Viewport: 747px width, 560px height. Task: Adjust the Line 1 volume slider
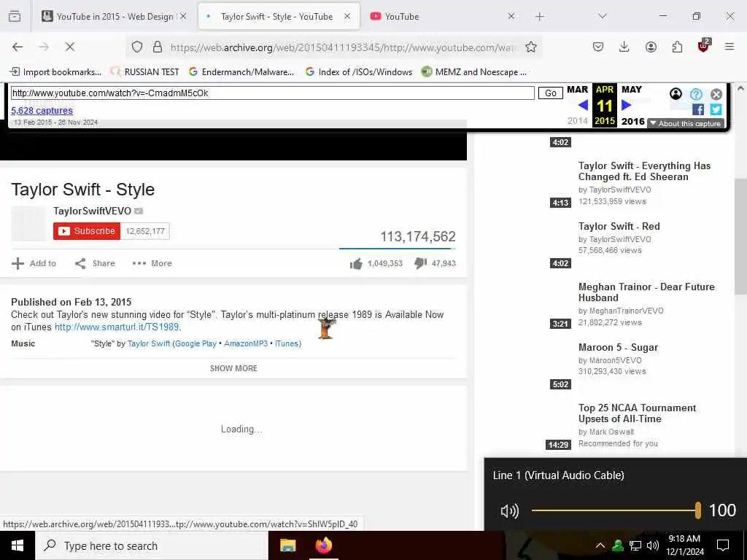tap(616, 510)
